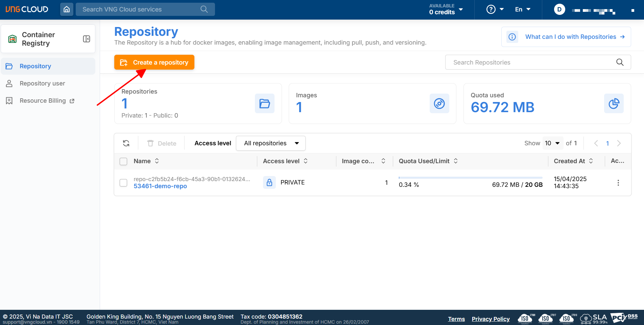Click the Repositories folder card icon
Image resolution: width=644 pixels, height=325 pixels.
[264, 103]
